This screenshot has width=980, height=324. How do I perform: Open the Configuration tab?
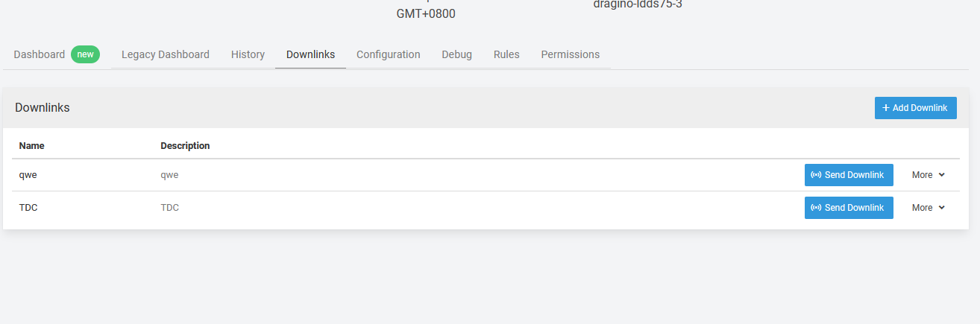pyautogui.click(x=389, y=54)
